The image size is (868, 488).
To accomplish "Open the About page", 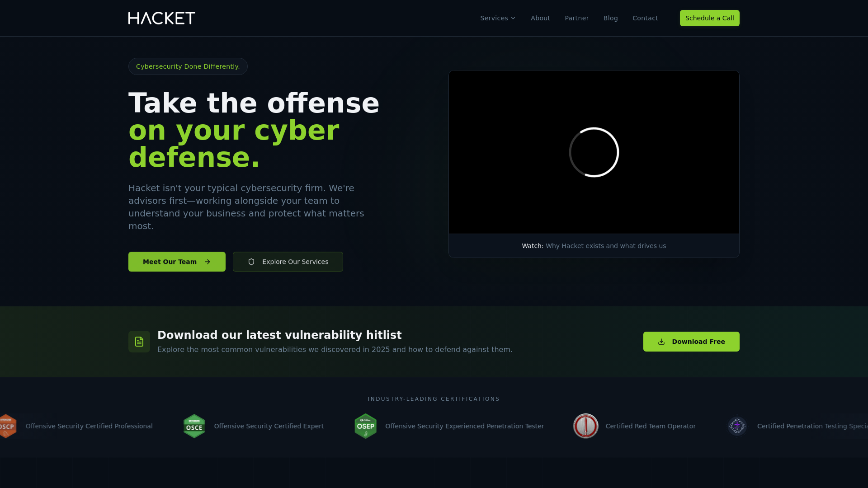I will pos(540,18).
